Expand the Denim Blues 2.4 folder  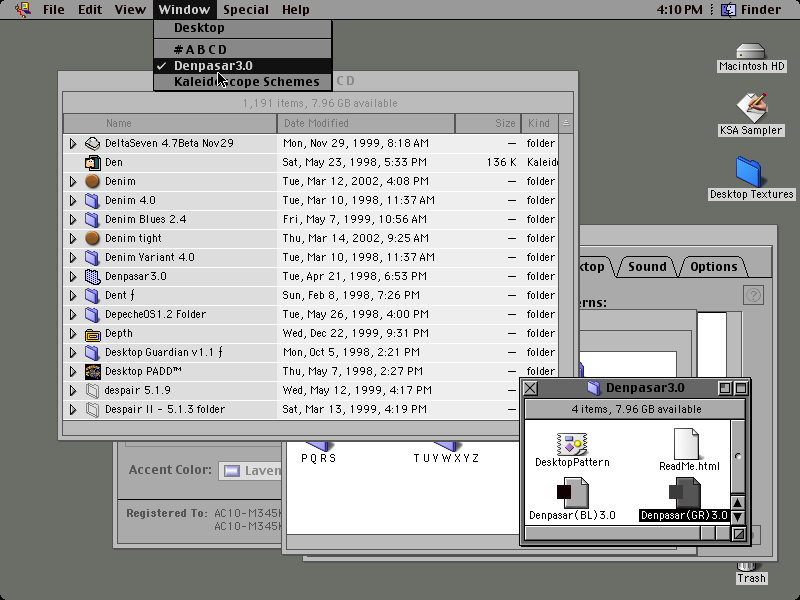pyautogui.click(x=73, y=219)
